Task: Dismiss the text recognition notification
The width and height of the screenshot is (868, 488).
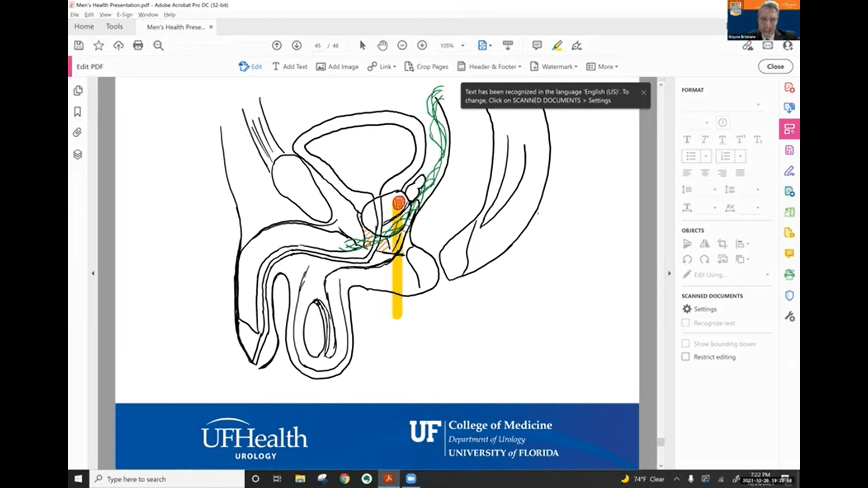Action: coord(643,93)
